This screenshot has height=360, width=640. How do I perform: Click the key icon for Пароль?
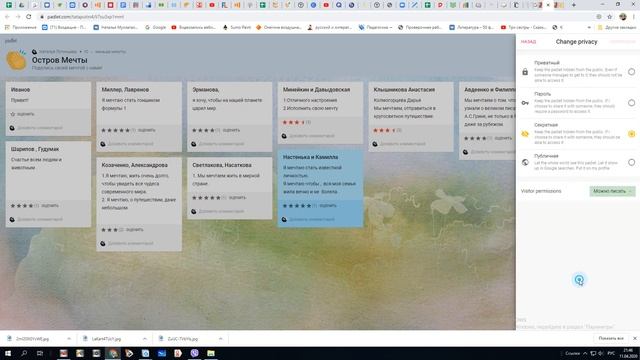click(x=525, y=103)
